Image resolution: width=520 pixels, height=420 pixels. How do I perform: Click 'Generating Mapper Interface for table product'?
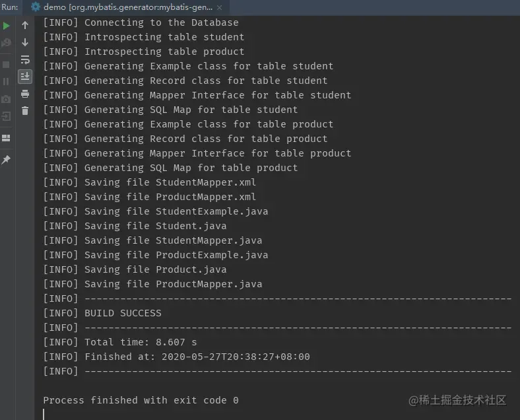[197, 153]
